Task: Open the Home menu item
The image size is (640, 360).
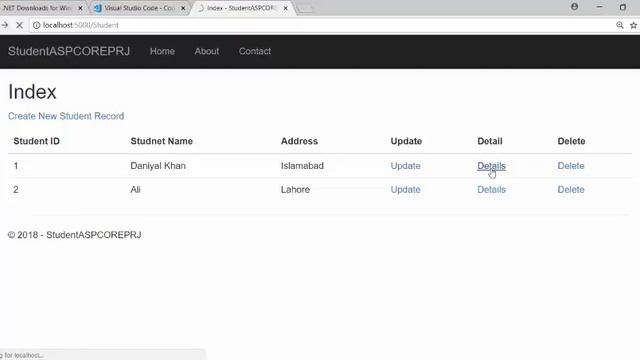Action: pos(162,51)
